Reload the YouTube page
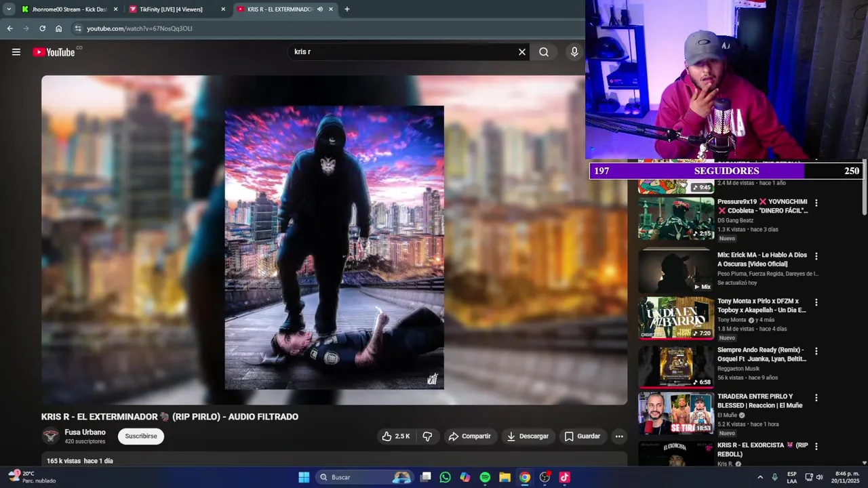The height and width of the screenshot is (488, 868). click(42, 28)
